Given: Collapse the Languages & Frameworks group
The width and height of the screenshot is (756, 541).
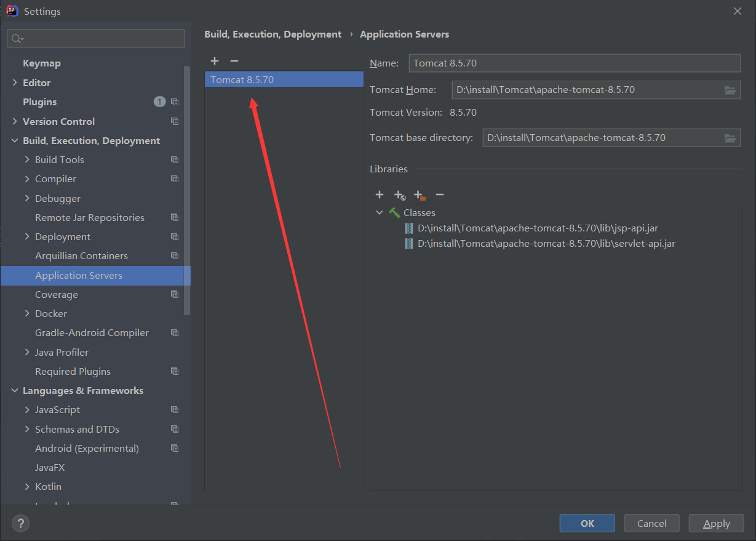Looking at the screenshot, I should click(x=15, y=391).
